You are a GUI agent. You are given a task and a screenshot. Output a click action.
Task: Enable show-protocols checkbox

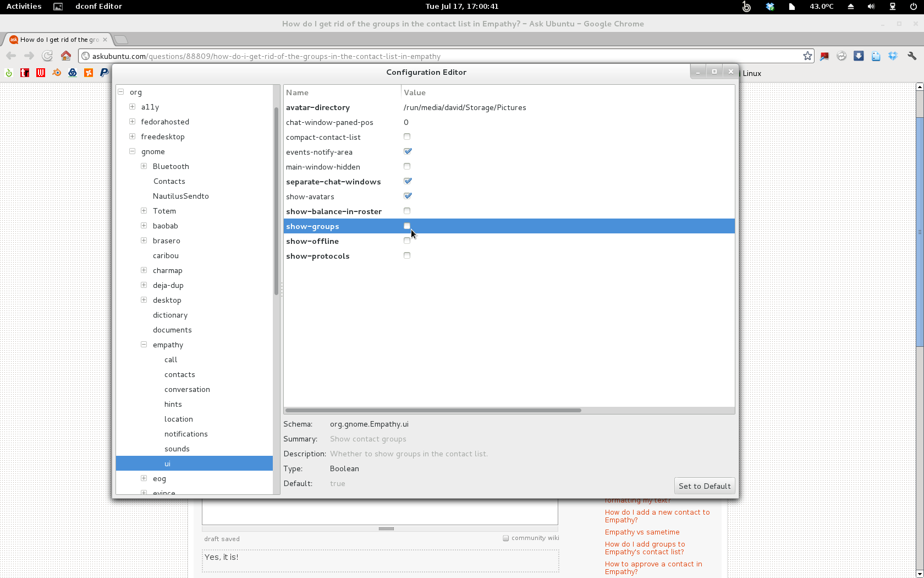407,255
